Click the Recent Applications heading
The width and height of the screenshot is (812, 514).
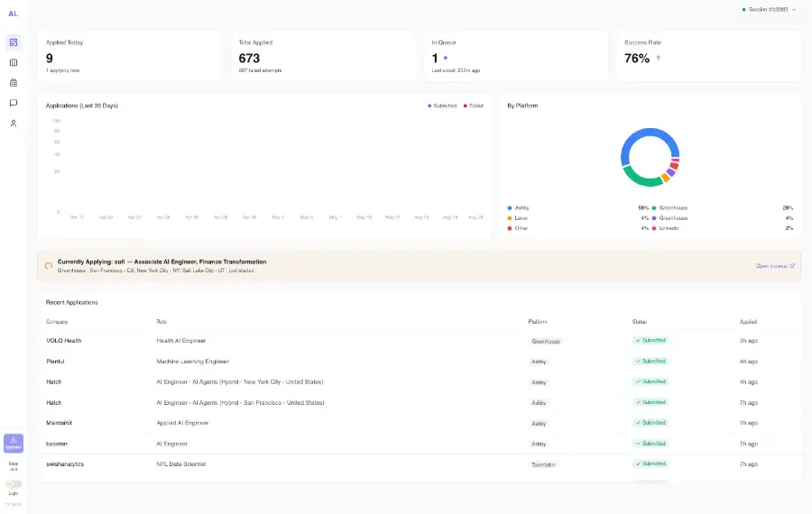72,302
